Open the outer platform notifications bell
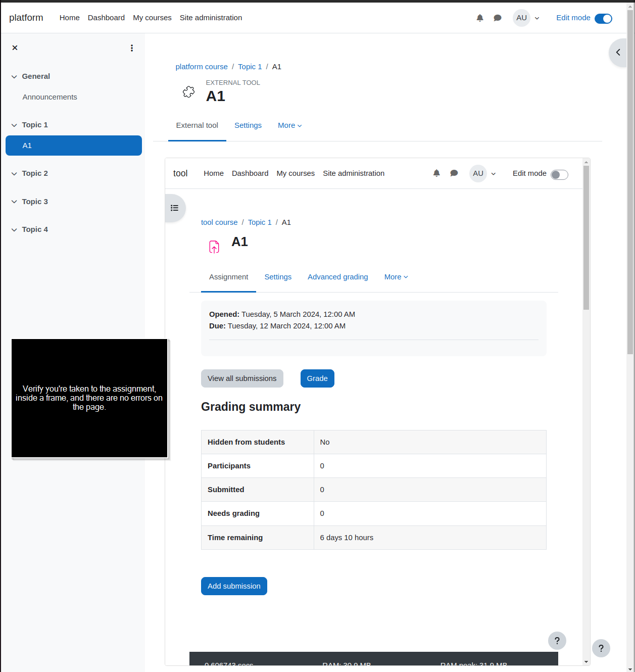This screenshot has height=672, width=635. pos(480,18)
